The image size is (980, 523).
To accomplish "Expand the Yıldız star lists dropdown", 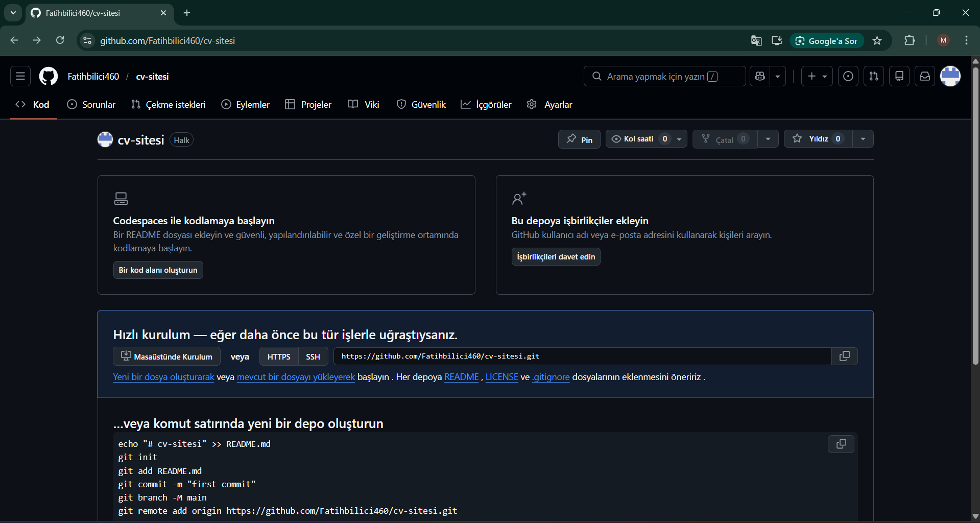I will point(863,139).
